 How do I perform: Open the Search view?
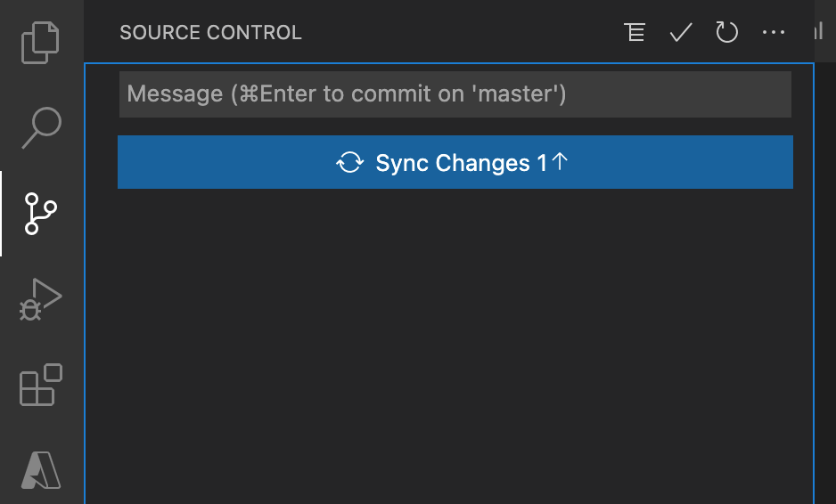click(41, 127)
